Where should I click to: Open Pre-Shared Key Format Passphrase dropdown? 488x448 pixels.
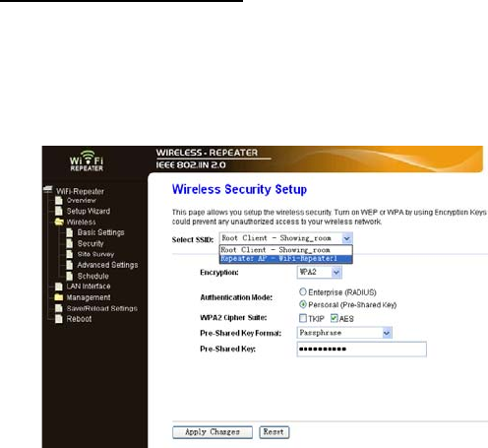(x=344, y=333)
